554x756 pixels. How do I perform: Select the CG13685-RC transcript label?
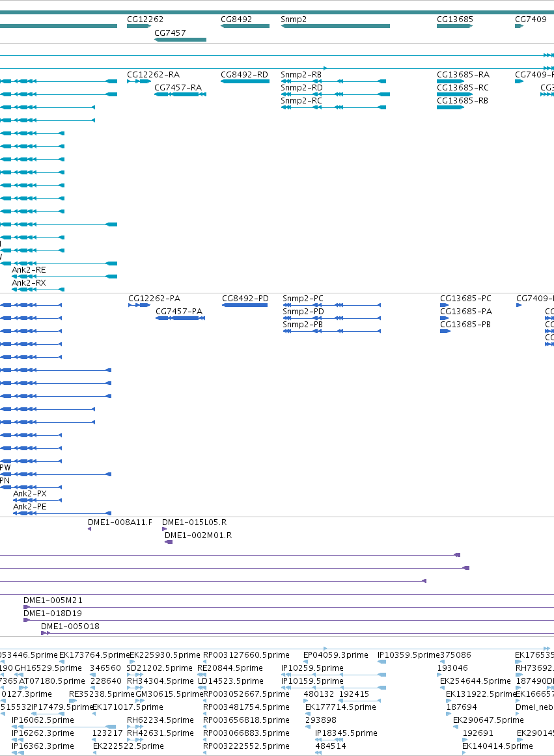coord(462,88)
